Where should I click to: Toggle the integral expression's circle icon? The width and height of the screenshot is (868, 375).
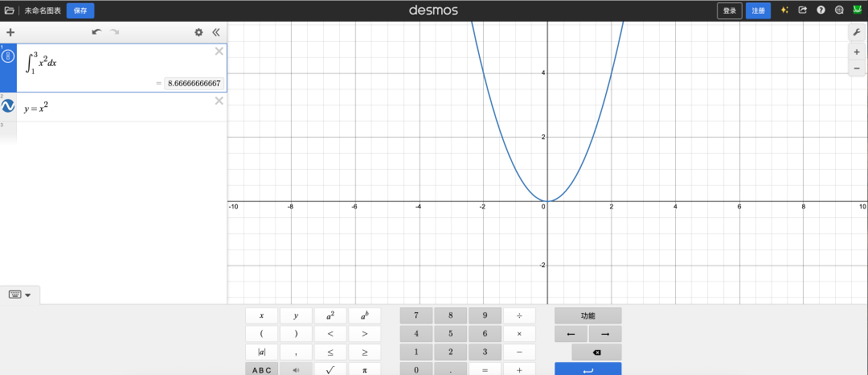(x=9, y=56)
